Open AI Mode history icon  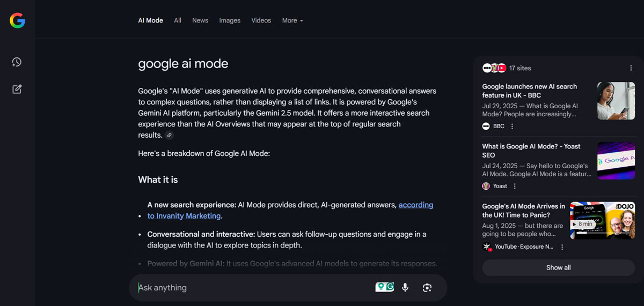(17, 62)
